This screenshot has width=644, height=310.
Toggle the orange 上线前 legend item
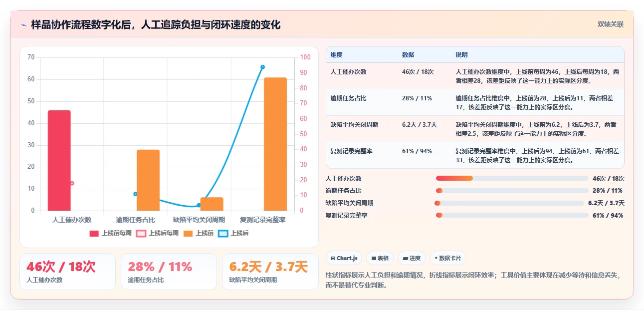pos(199,233)
